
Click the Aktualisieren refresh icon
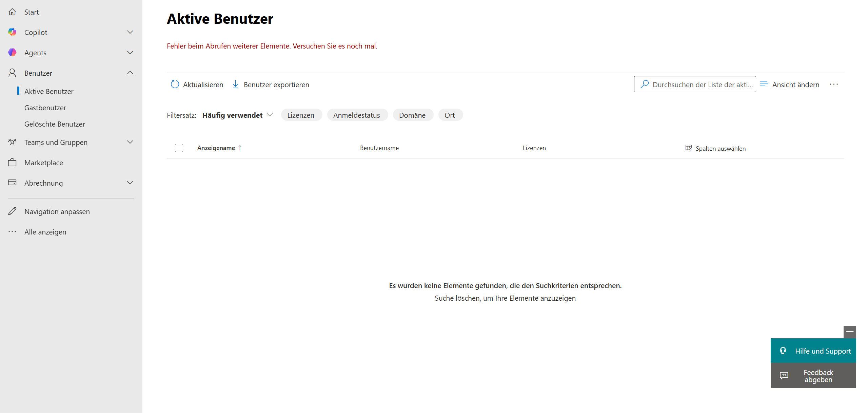[x=175, y=85]
